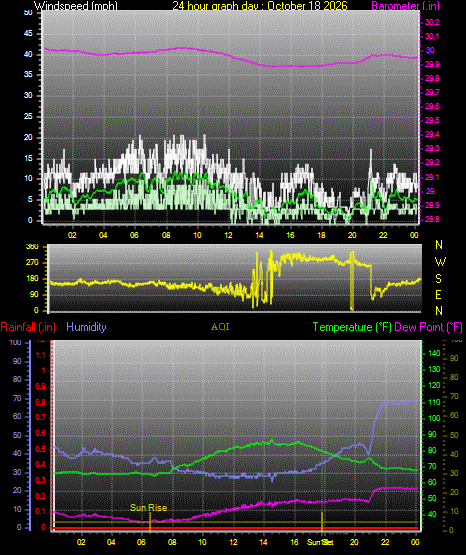Click the Windspeed (mph) axis label

[x=75, y=6]
